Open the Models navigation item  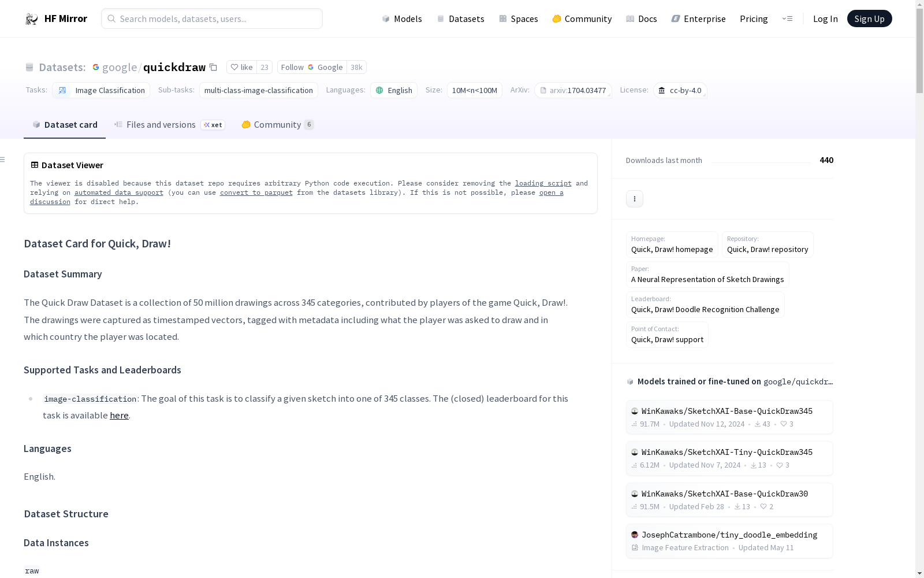point(402,19)
